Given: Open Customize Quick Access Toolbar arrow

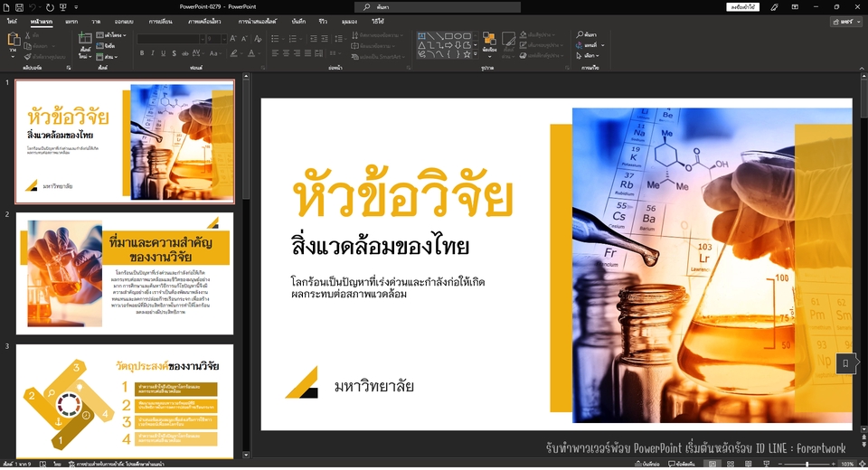Looking at the screenshot, I should pyautogui.click(x=76, y=7).
